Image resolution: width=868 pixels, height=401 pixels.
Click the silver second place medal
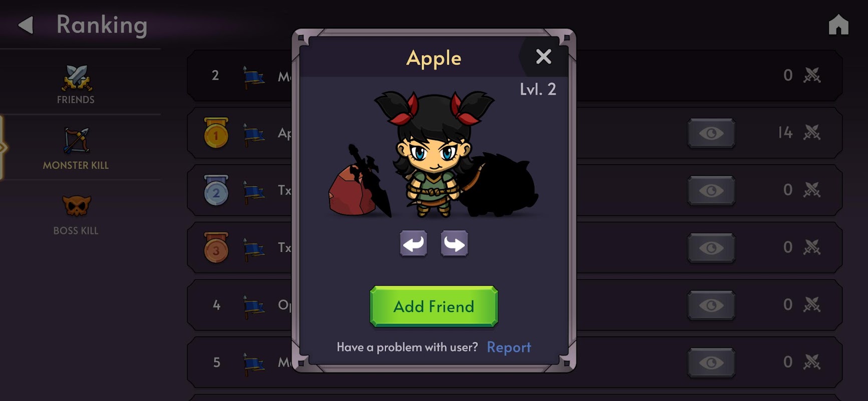[x=216, y=190]
